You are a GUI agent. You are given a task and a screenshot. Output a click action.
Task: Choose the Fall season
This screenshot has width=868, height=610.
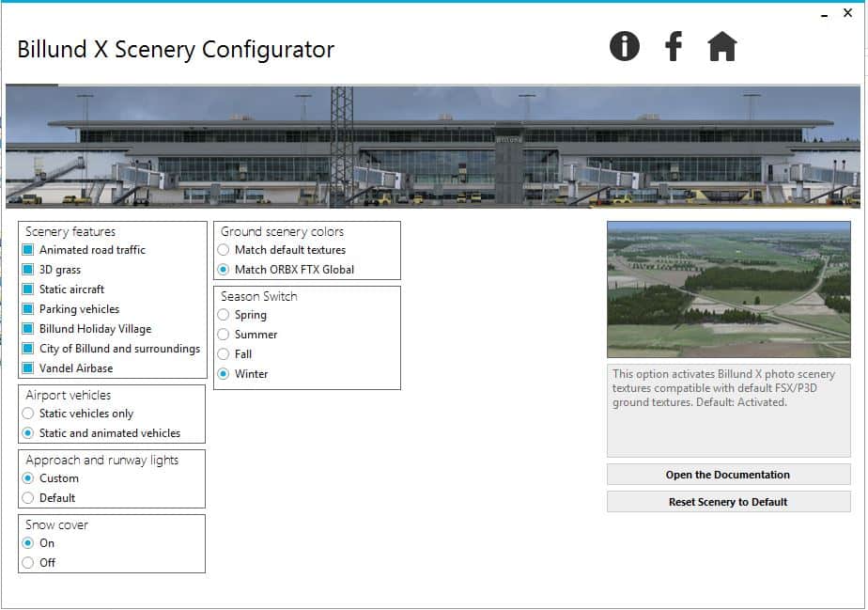pyautogui.click(x=224, y=354)
